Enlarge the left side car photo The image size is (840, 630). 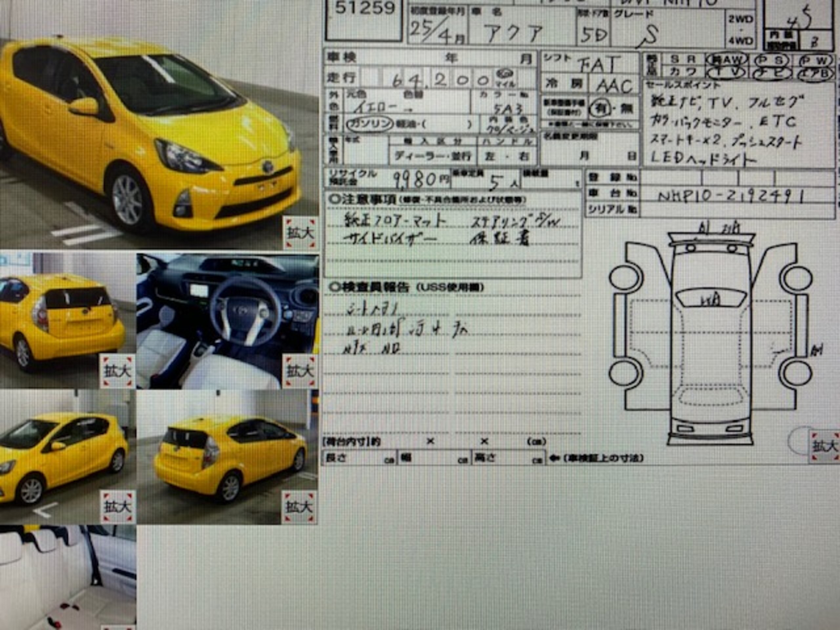pyautogui.click(x=118, y=507)
